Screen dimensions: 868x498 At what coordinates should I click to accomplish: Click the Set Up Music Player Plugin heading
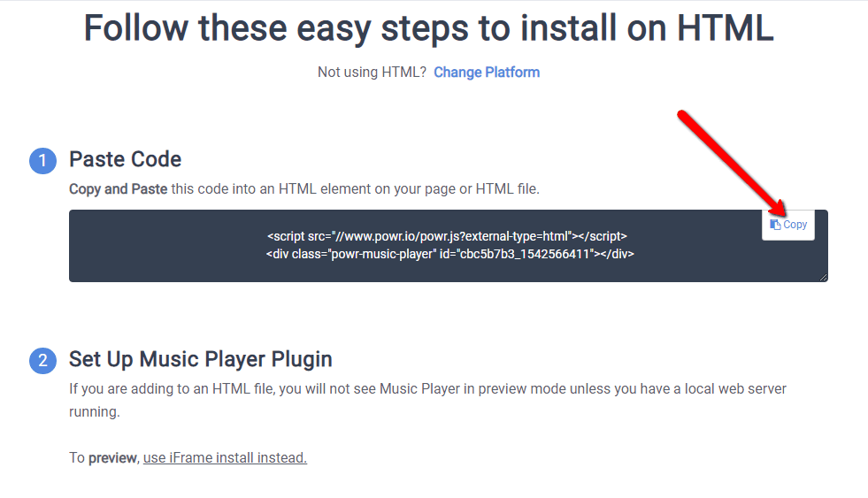200,359
